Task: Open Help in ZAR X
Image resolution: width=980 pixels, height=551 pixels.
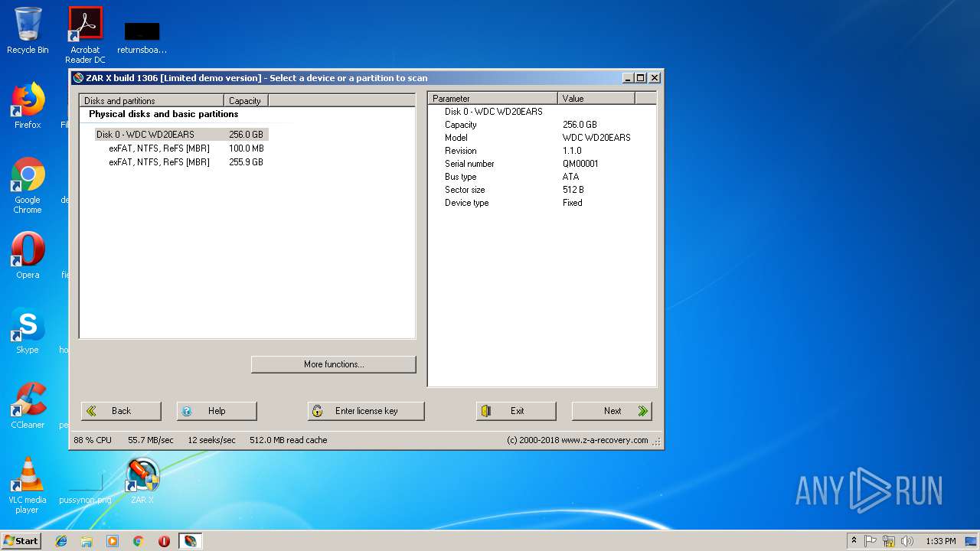Action: (x=217, y=411)
